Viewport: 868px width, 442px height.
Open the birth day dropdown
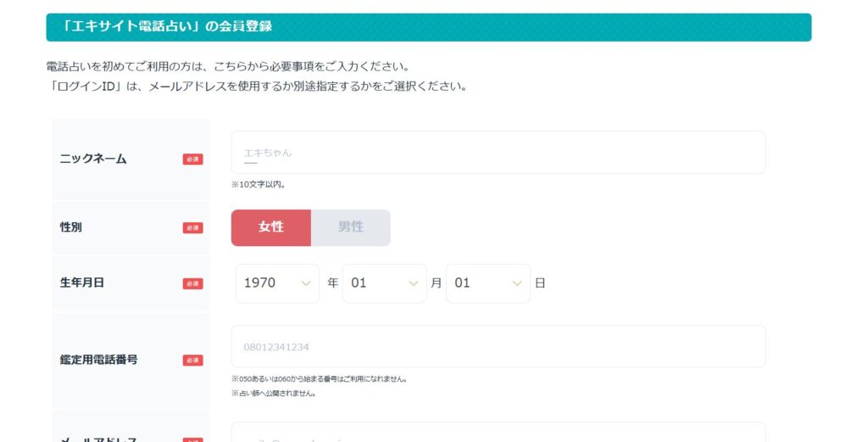pyautogui.click(x=487, y=283)
